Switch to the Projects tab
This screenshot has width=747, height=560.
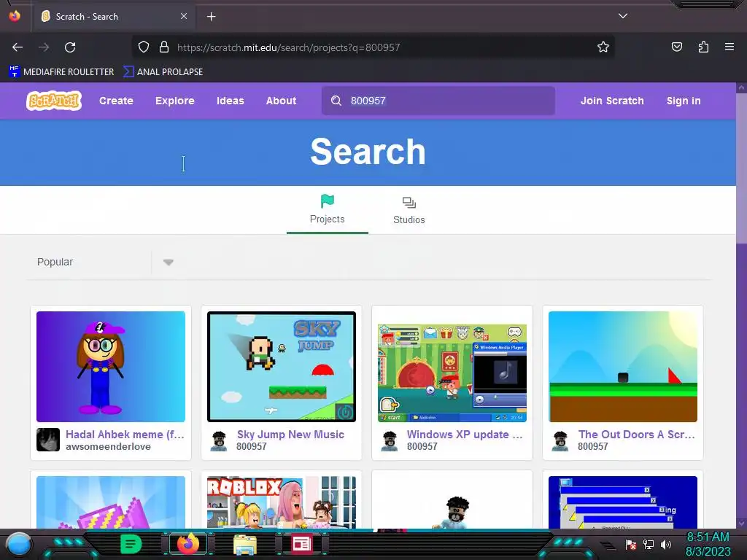click(328, 210)
